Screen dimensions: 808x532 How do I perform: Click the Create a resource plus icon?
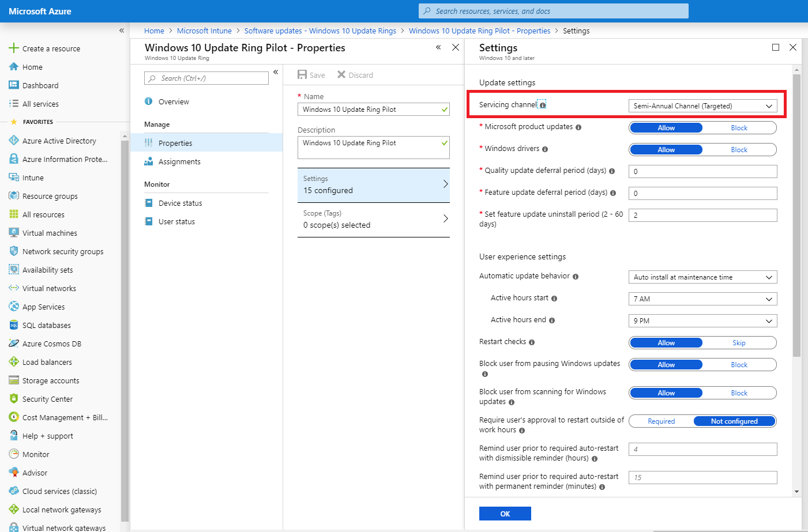14,48
